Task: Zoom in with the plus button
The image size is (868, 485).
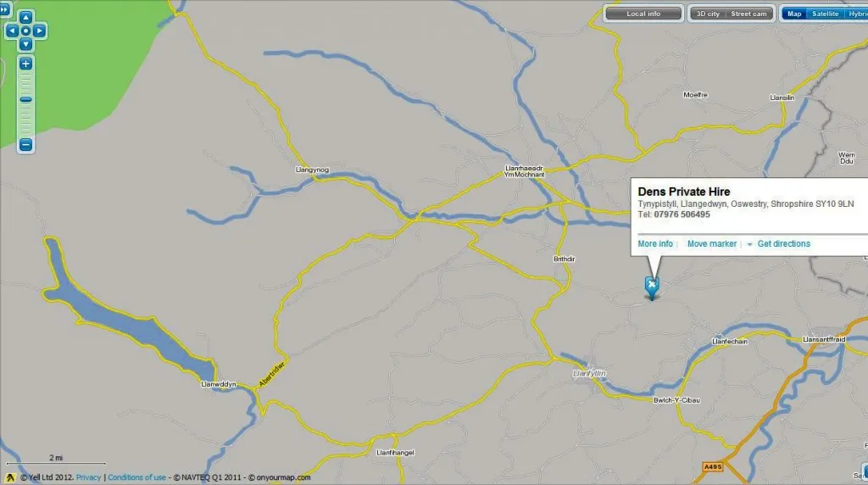Action: tap(25, 64)
